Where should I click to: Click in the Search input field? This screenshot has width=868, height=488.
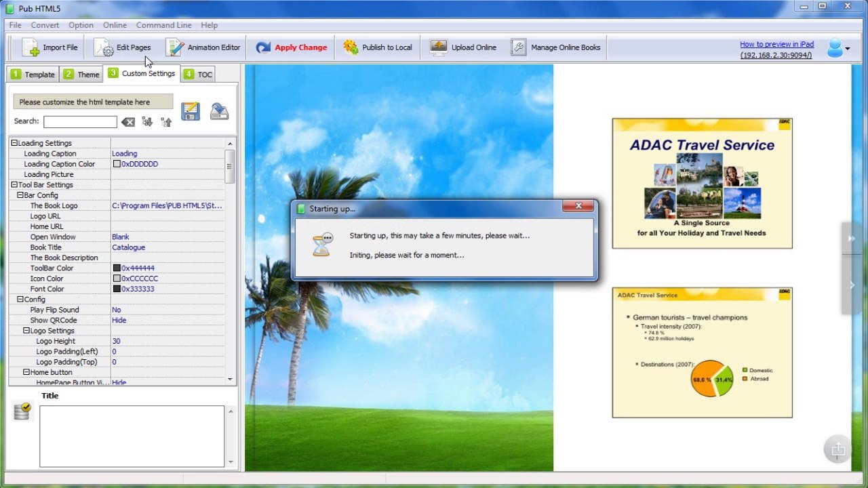(80, 122)
